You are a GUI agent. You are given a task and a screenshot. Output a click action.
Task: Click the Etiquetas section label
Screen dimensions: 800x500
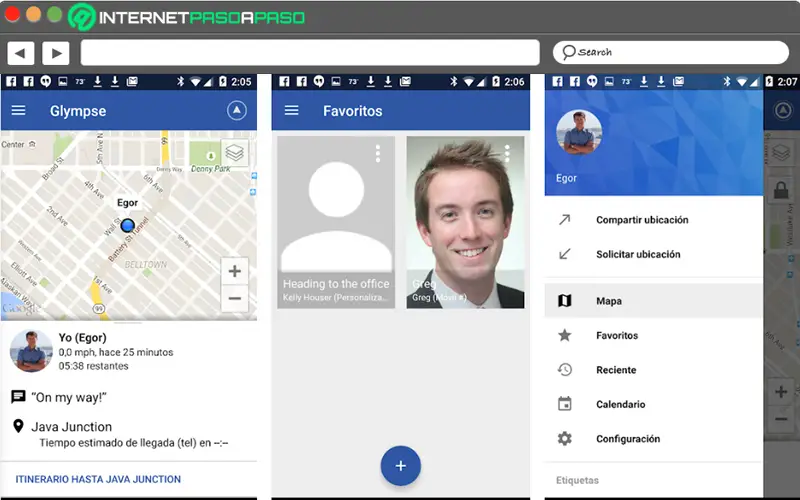[577, 480]
